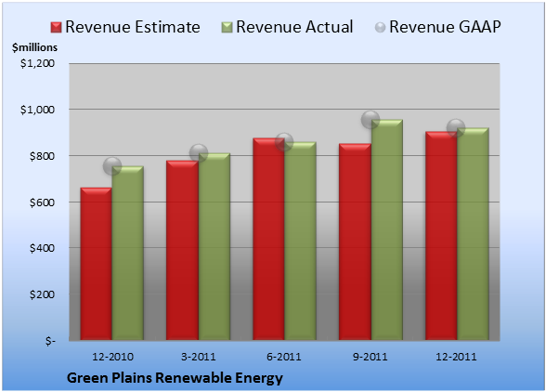The width and height of the screenshot is (546, 392).
Task: Select the 'Revenue Estimate' legend label
Action: [x=133, y=27]
